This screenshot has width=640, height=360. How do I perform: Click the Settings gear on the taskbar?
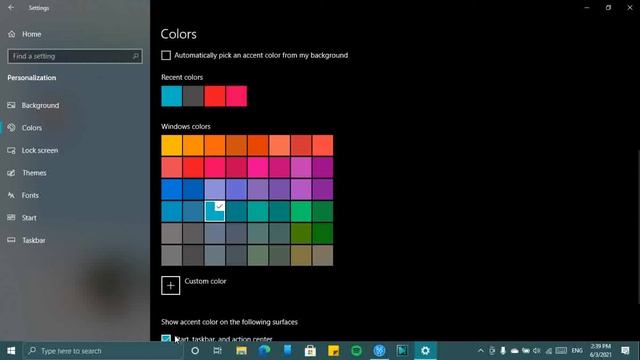coord(425,351)
